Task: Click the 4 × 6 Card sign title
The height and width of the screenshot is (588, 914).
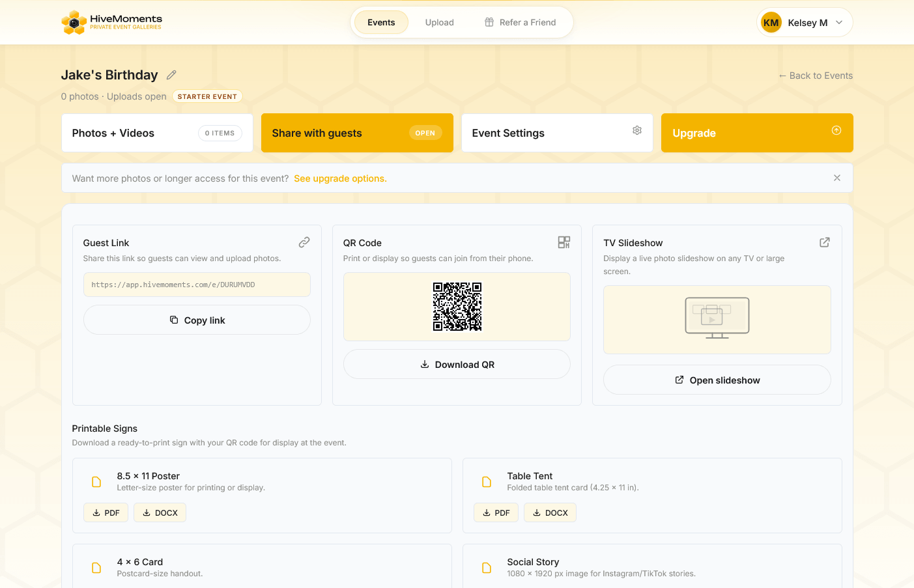Action: point(140,562)
